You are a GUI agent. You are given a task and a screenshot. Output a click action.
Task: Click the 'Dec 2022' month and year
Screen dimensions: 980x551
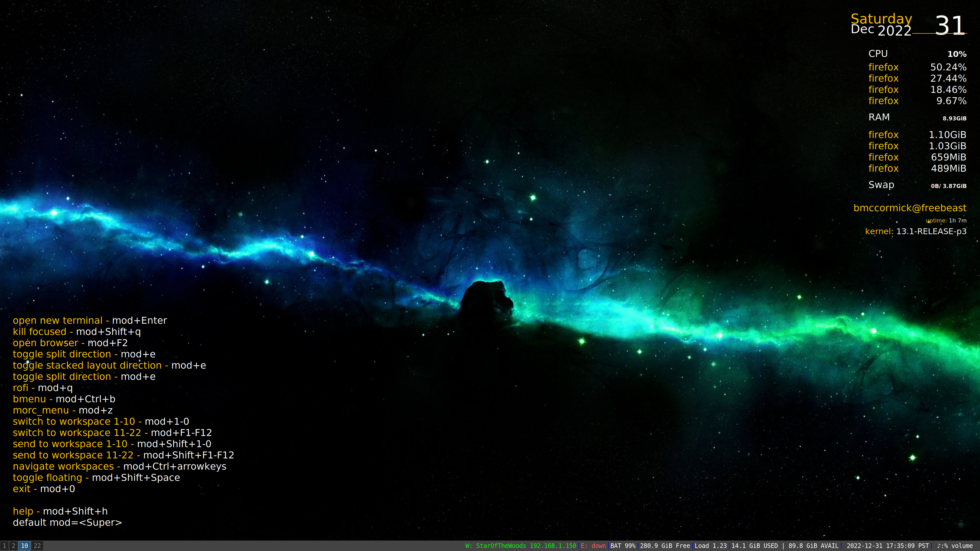point(881,30)
